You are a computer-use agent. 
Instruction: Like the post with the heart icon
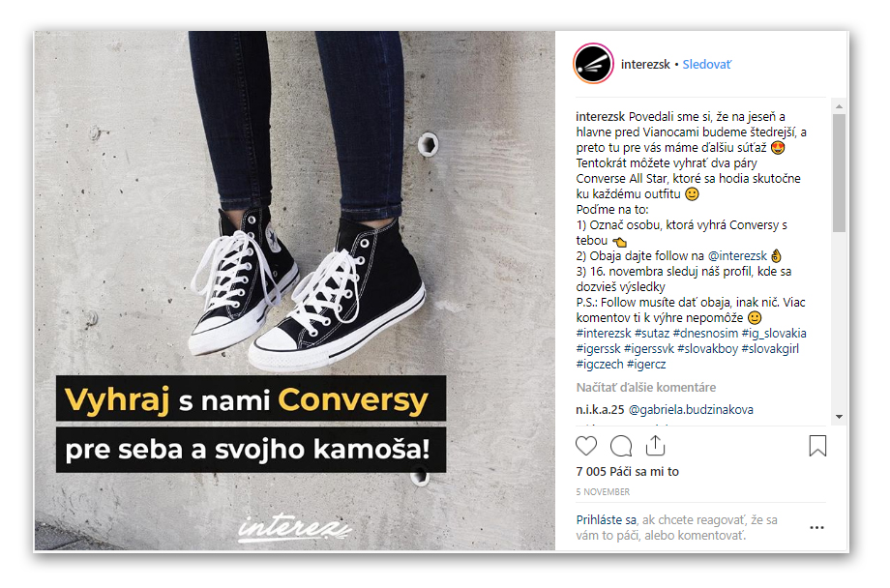point(586,446)
